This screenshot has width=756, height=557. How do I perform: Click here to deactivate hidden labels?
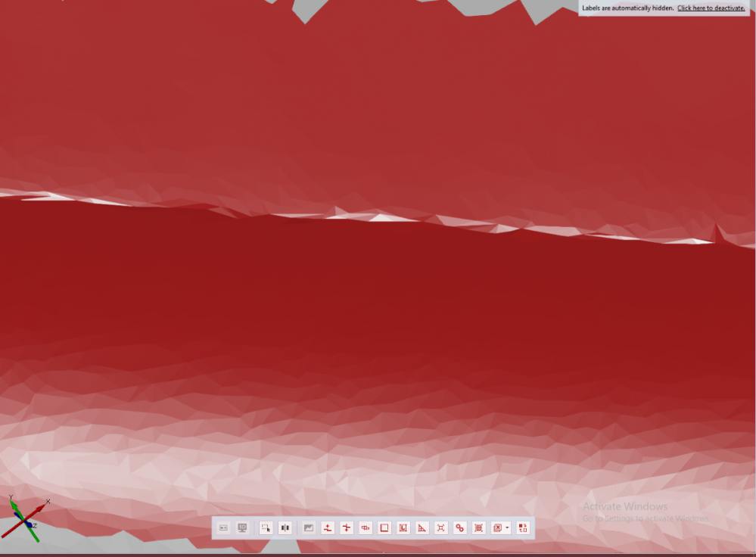(710, 8)
